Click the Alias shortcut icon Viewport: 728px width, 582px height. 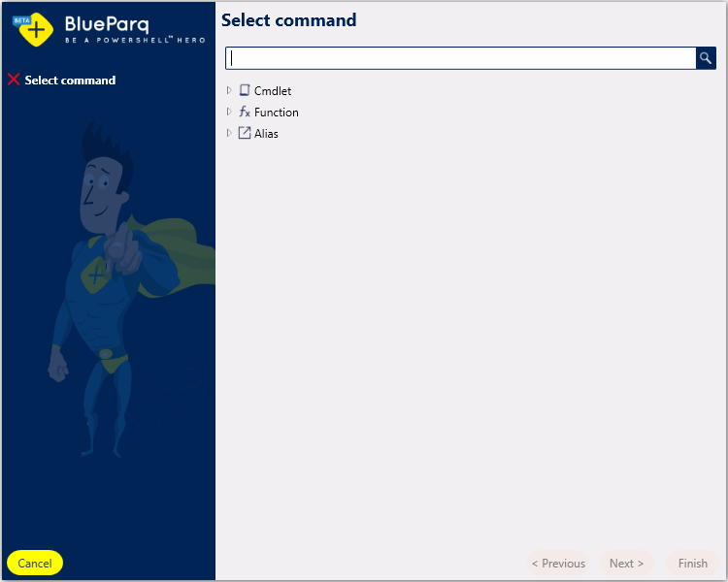(x=245, y=133)
